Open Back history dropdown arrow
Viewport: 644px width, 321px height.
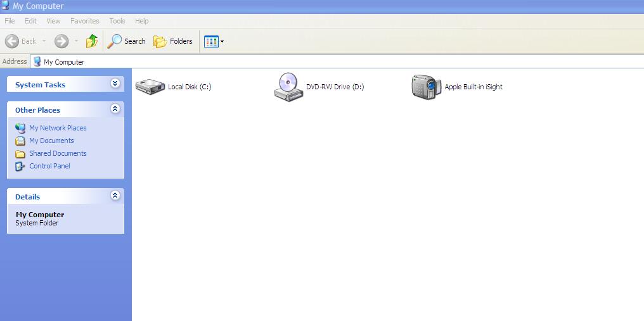(x=44, y=41)
